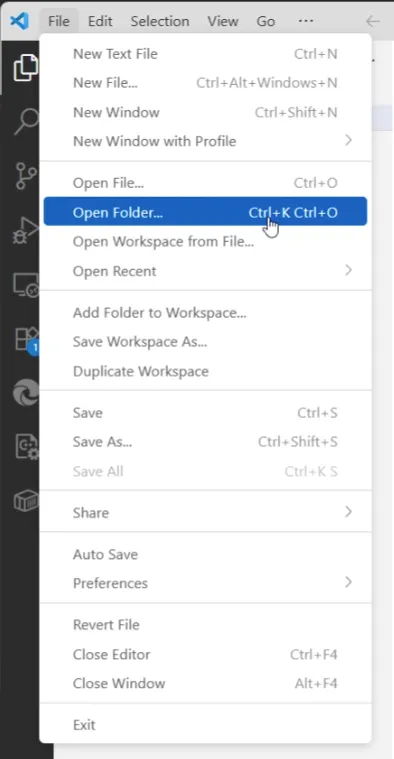Open the Search view icon
This screenshot has height=759, width=394.
click(x=25, y=121)
